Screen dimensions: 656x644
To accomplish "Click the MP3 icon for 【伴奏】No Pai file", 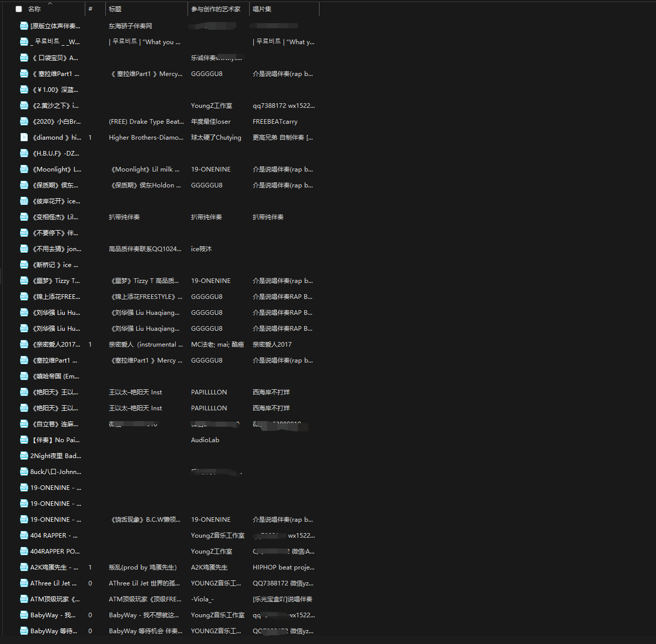I will tap(24, 440).
